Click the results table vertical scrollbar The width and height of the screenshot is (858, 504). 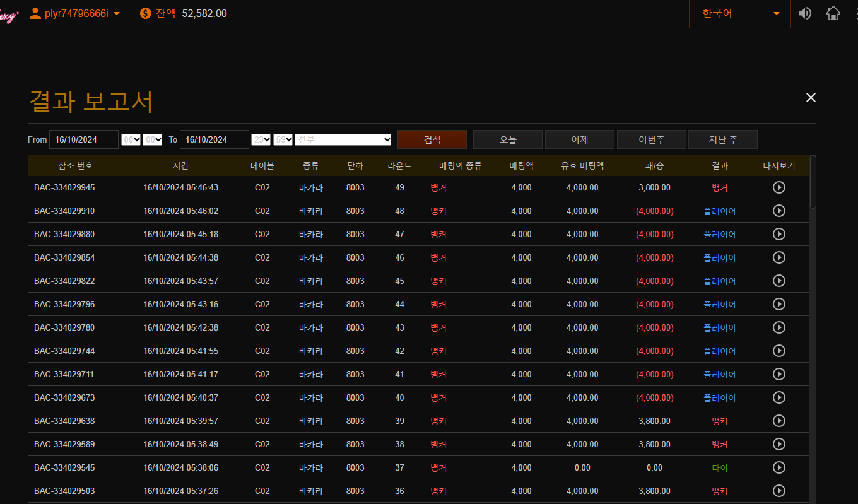pyautogui.click(x=813, y=183)
